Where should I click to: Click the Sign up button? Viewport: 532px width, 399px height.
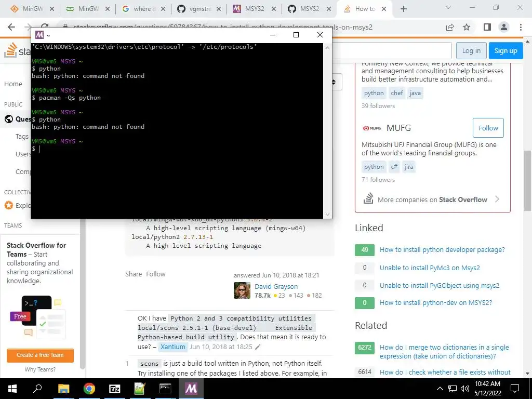[x=506, y=51]
